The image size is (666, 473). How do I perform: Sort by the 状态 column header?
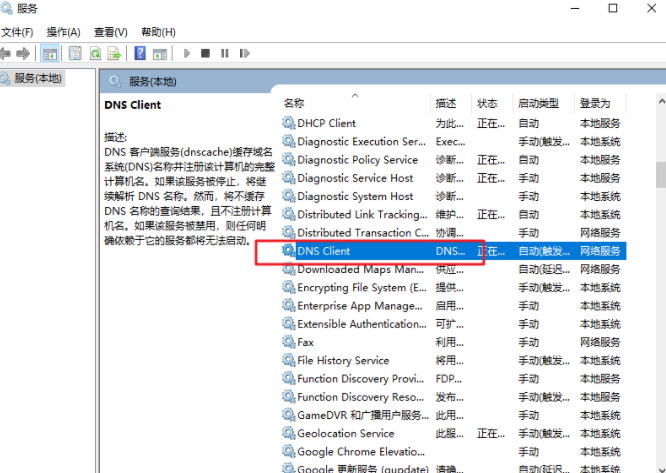coord(487,103)
